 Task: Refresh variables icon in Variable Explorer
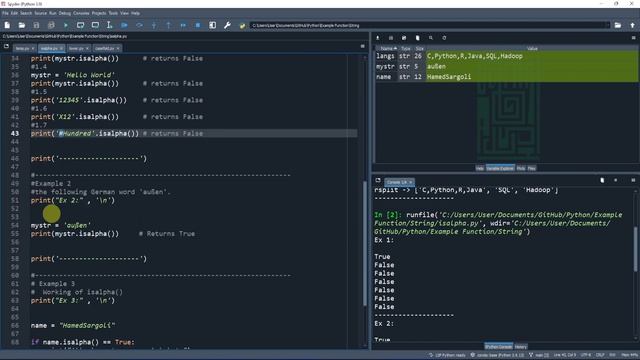444,38
